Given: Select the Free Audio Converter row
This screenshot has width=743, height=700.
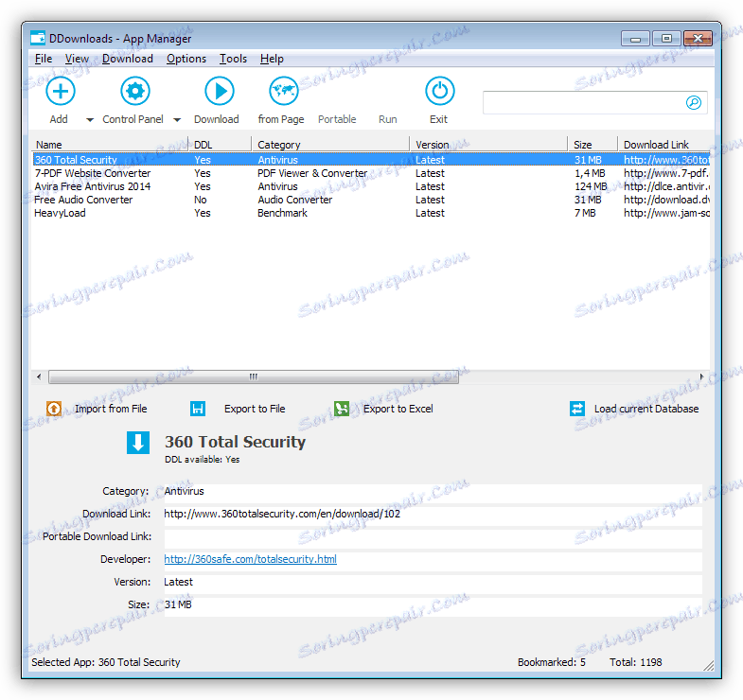Looking at the screenshot, I should (x=371, y=200).
